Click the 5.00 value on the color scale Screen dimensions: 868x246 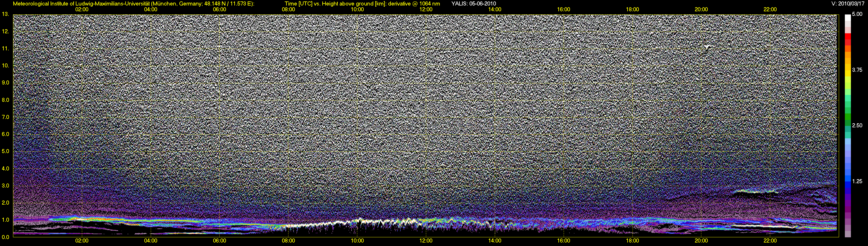click(x=857, y=14)
